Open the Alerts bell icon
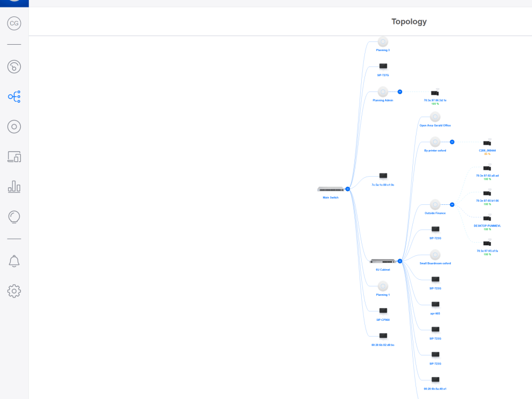This screenshot has width=532, height=399. [14, 261]
